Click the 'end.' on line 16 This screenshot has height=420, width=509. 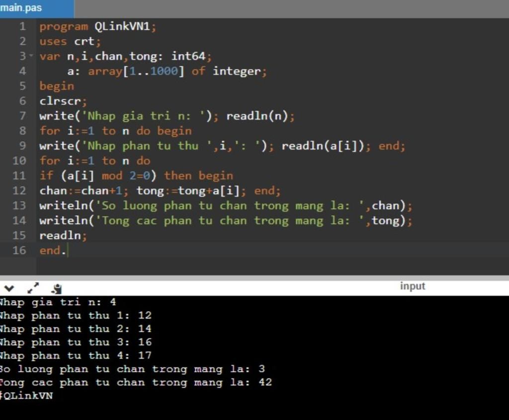coord(53,250)
